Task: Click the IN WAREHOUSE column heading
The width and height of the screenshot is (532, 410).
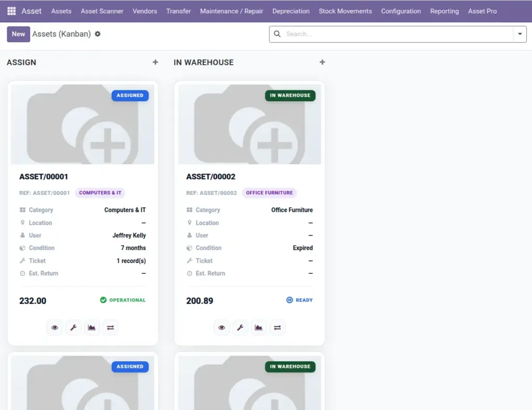Action: pos(204,62)
